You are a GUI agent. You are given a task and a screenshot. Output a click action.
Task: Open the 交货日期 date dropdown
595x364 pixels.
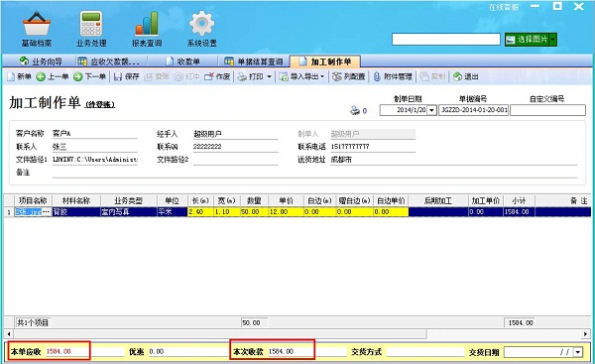pos(578,352)
